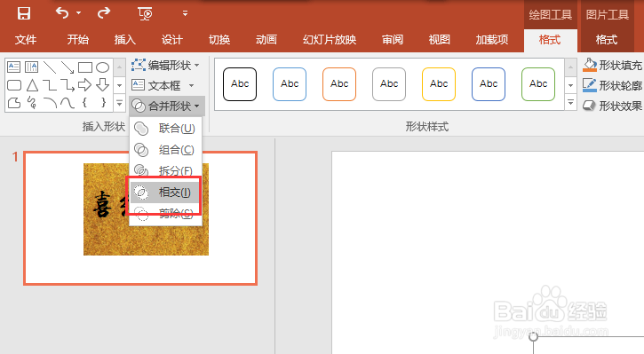The image size is (644, 354).
Task: Switch to the 设计 ribbon tab
Action: coord(171,39)
